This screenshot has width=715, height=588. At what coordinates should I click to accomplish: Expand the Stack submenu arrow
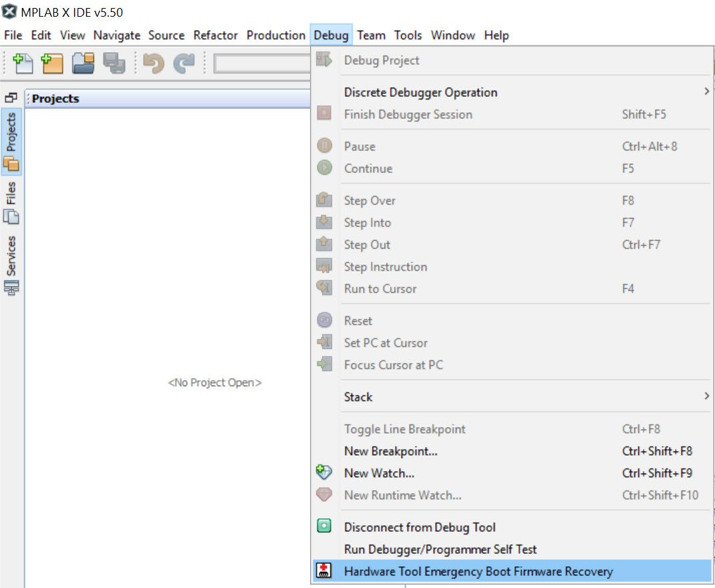point(706,397)
